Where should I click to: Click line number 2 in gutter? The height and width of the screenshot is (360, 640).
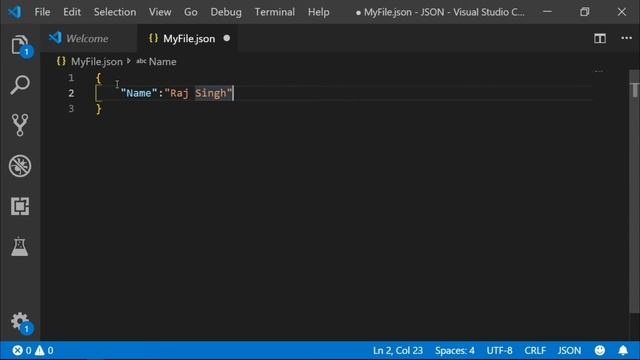[71, 93]
